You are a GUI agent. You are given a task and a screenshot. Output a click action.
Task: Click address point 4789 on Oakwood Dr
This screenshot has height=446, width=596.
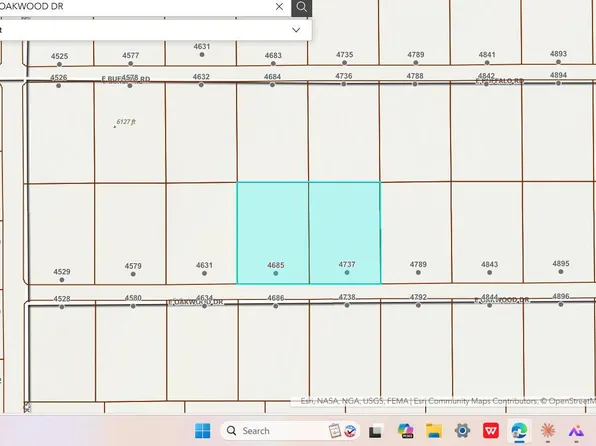[418, 273]
